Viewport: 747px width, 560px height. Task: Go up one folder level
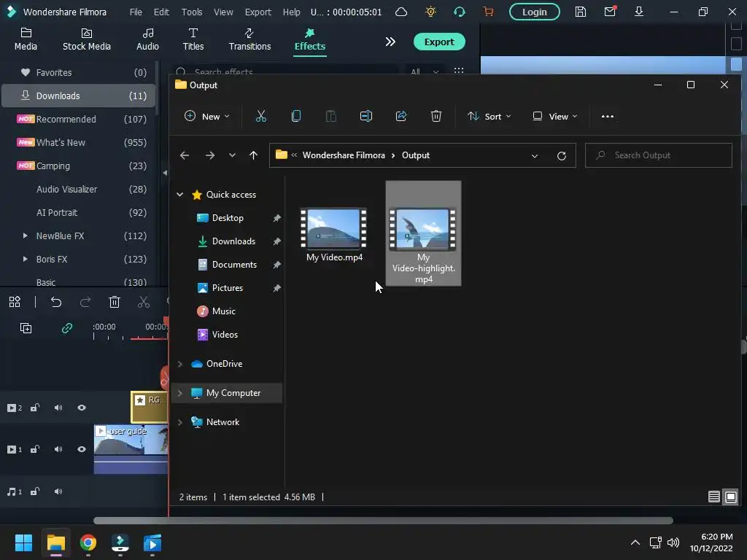(253, 155)
